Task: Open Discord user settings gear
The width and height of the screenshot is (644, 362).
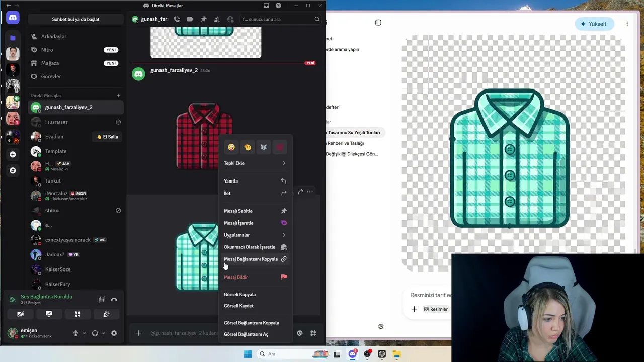Action: [x=114, y=333]
